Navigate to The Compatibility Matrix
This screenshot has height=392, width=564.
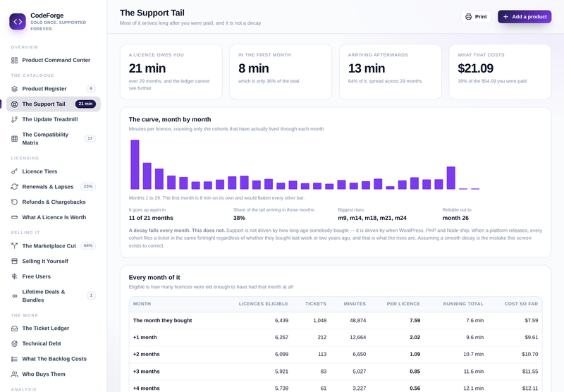click(x=54, y=138)
